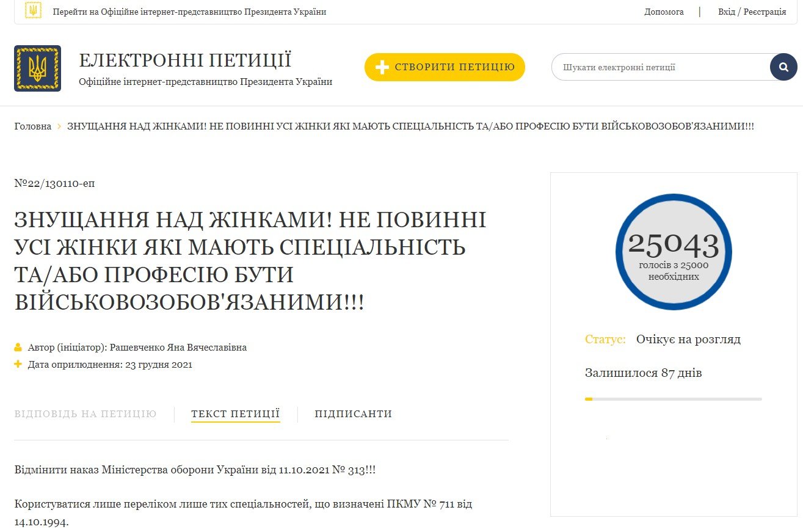Open the Текст петиції tab
This screenshot has width=803, height=532.
(x=235, y=414)
